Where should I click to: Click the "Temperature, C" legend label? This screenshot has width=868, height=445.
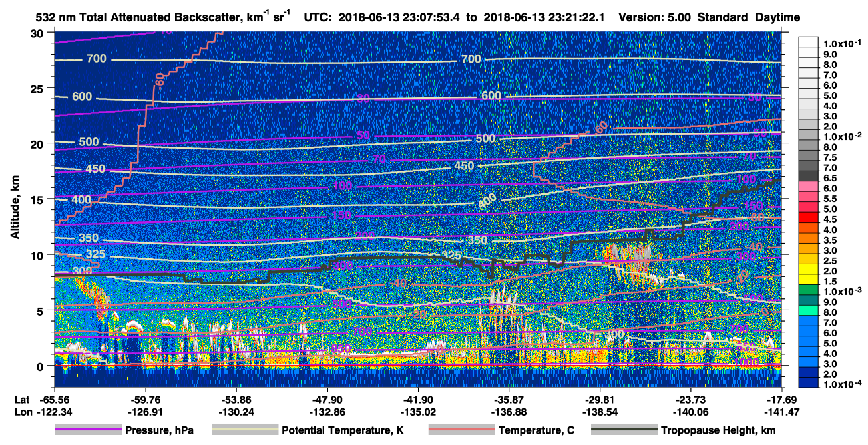click(x=536, y=430)
